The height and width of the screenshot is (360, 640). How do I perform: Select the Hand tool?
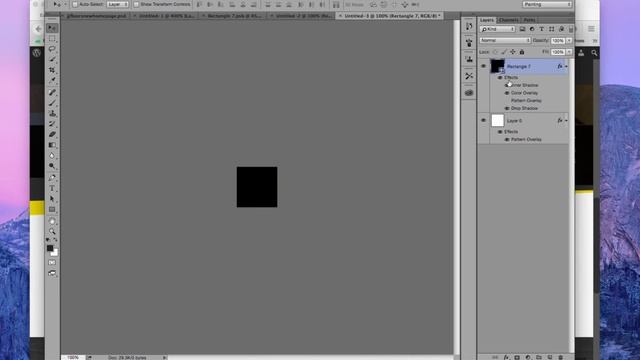coord(52,221)
